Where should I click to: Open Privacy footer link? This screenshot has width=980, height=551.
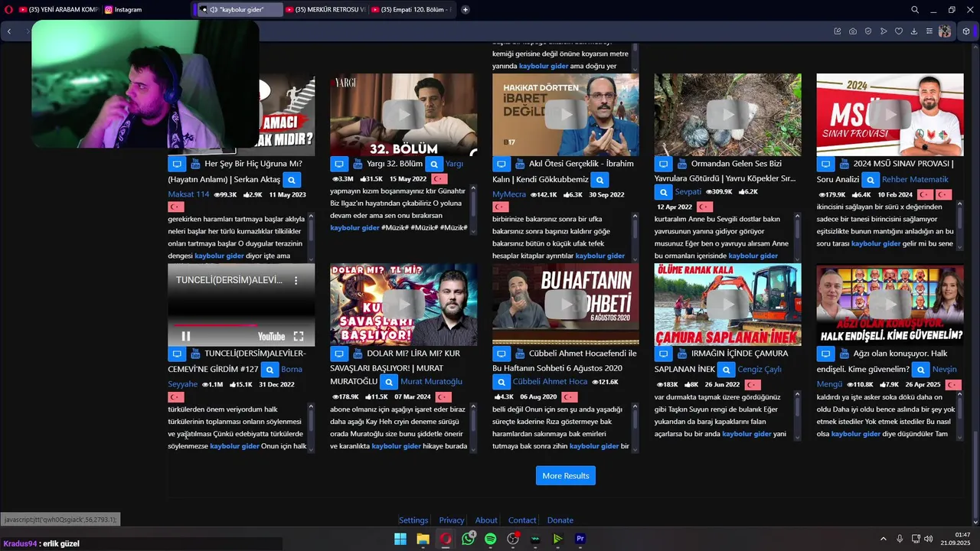(452, 520)
